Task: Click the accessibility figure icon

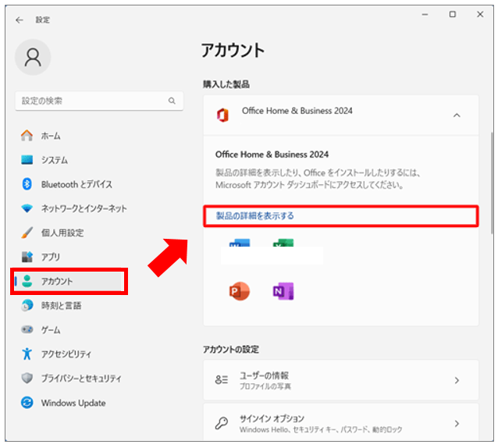Action: [x=27, y=354]
